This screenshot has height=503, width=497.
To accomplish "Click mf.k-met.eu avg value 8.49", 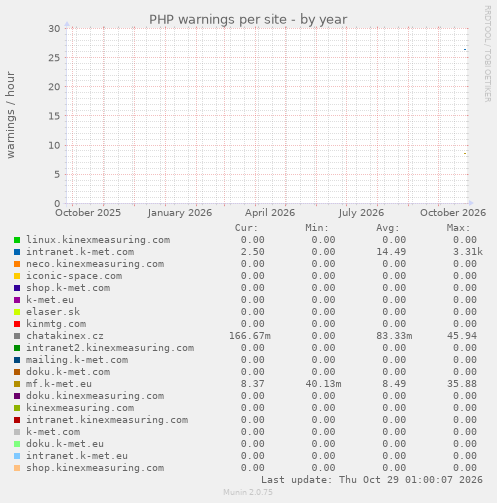I will coord(394,384).
